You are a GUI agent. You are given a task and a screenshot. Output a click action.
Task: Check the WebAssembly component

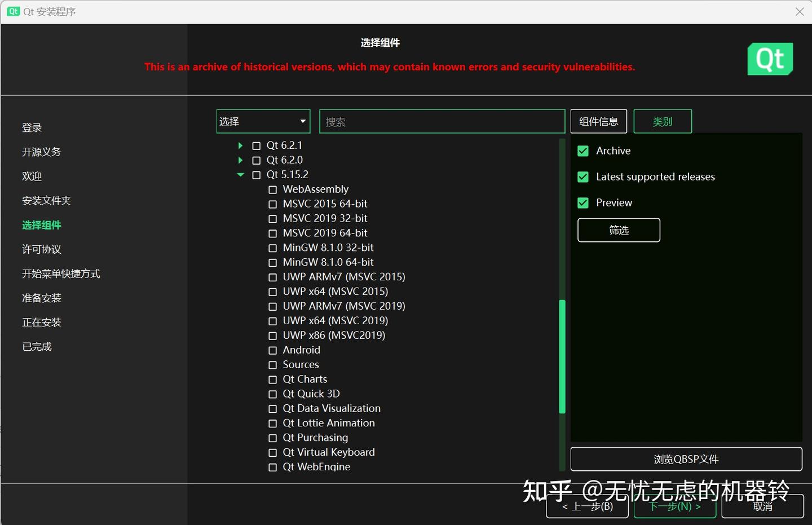pos(272,189)
